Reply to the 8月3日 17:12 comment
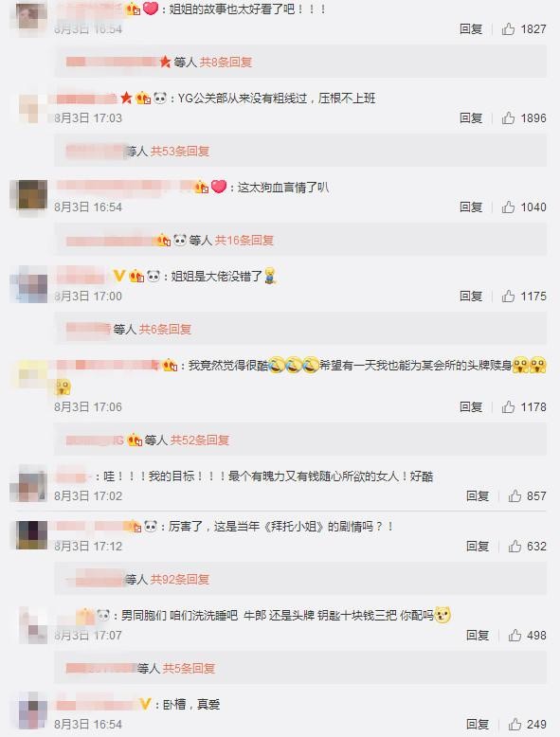 click(x=478, y=547)
